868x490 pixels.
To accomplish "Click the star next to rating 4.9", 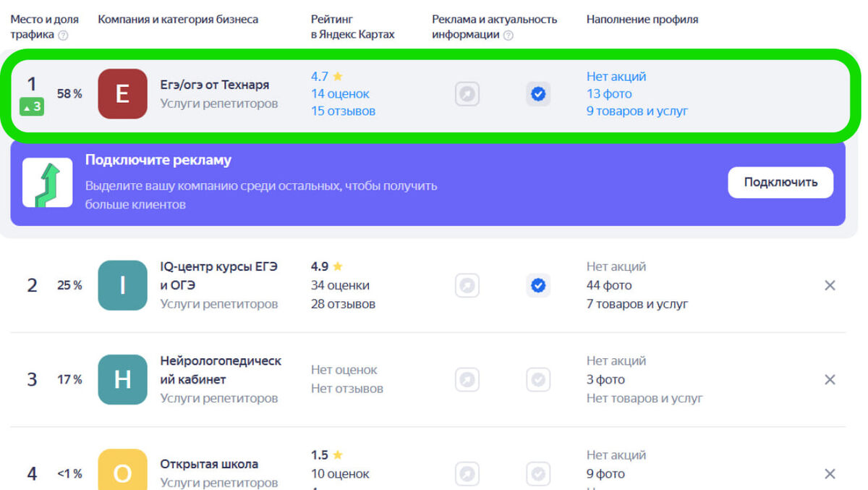I will coord(338,266).
